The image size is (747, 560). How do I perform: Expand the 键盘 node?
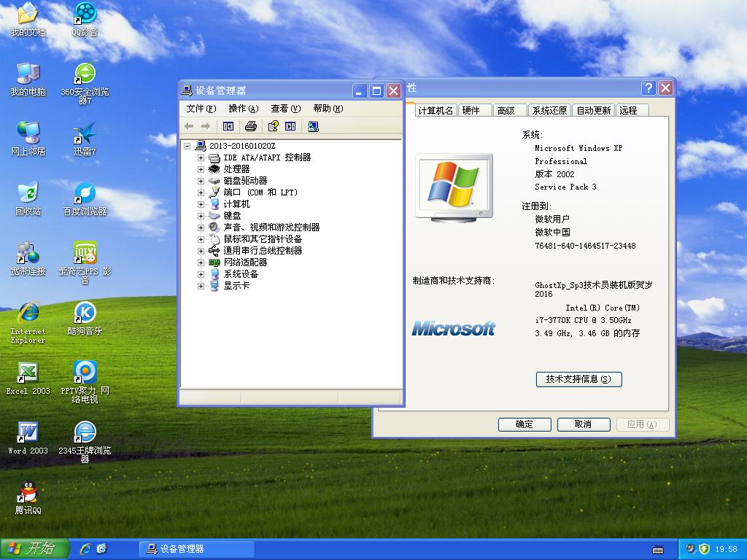(201, 216)
